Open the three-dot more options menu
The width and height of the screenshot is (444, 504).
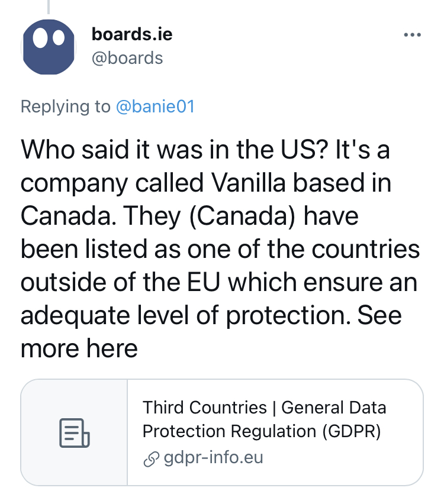coord(413,35)
